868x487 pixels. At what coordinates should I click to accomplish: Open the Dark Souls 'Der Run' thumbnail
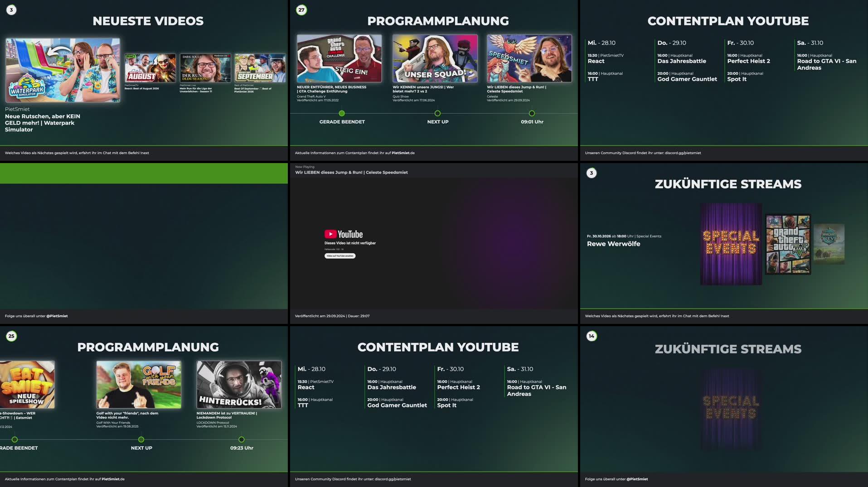click(x=205, y=68)
